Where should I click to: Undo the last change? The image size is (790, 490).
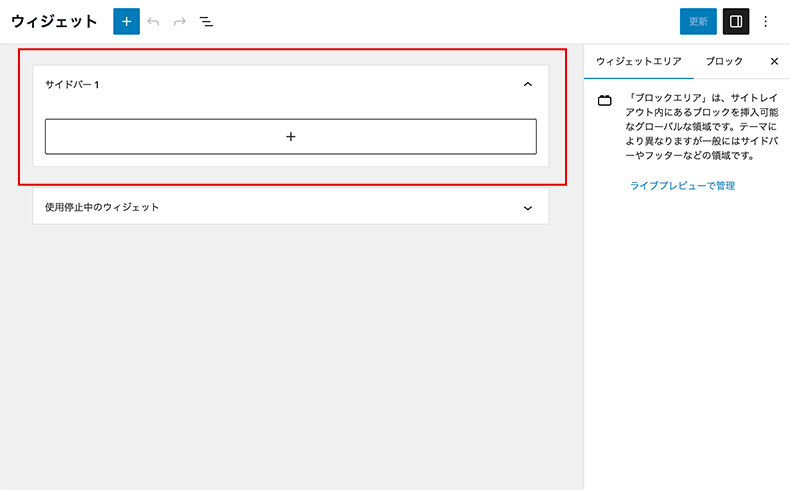coord(153,22)
